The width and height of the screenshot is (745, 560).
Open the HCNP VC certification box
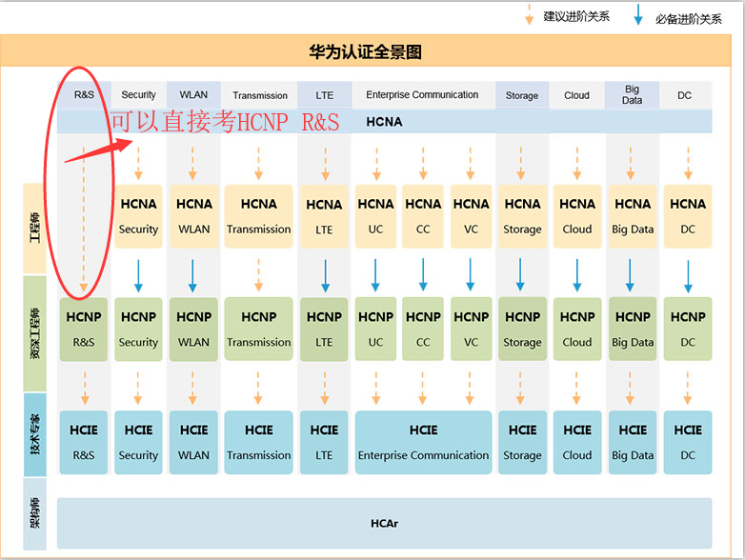(471, 330)
